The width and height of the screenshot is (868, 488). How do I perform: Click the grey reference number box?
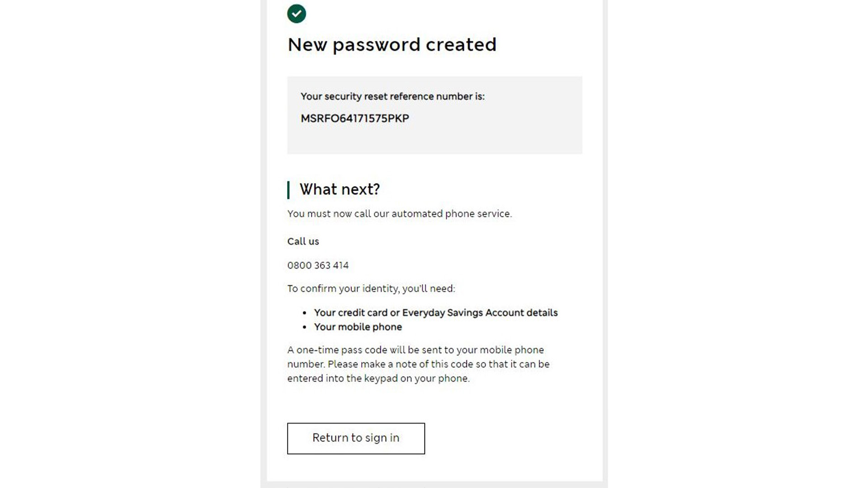coord(434,115)
